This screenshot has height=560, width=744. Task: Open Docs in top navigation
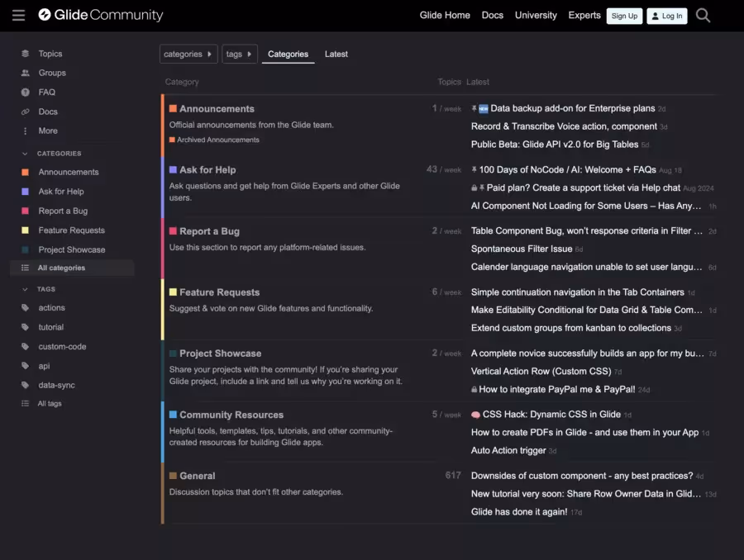point(492,15)
